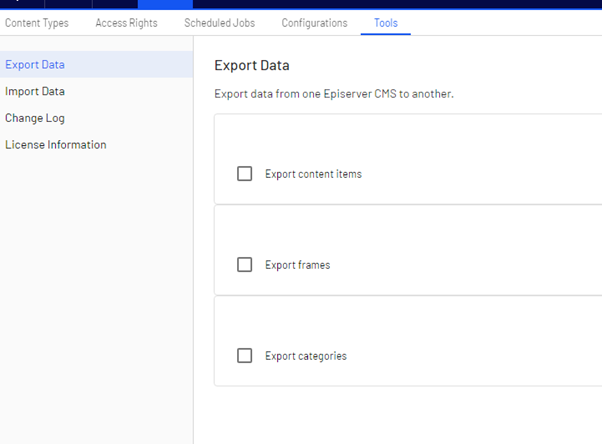Click the highlighted blue item in top bar
Image resolution: width=602 pixels, height=444 pixels.
165,4
